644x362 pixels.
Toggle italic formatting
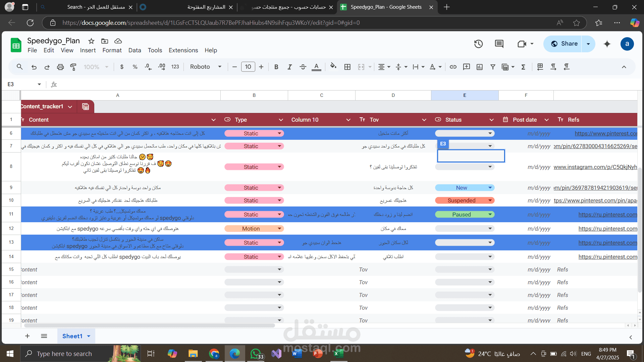tap(289, 67)
